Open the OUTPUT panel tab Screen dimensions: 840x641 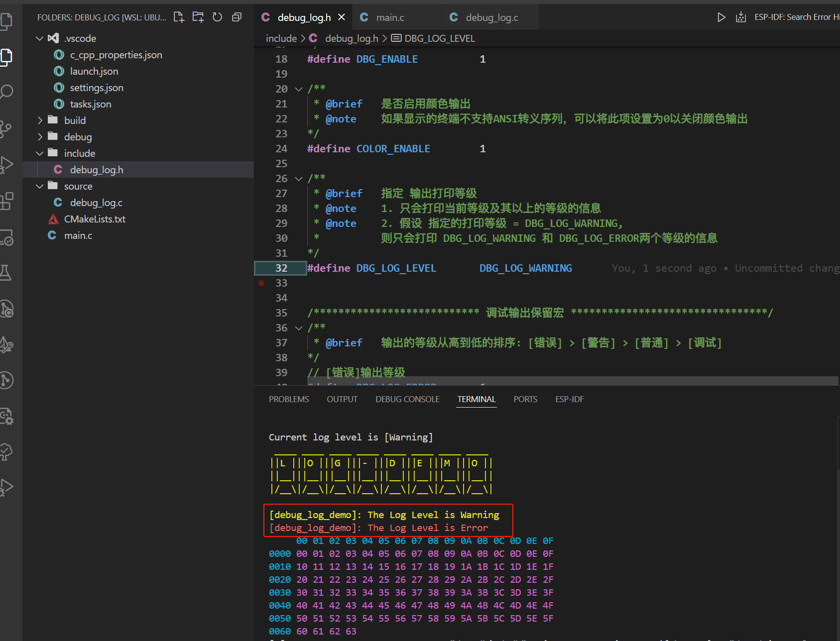pyautogui.click(x=342, y=399)
